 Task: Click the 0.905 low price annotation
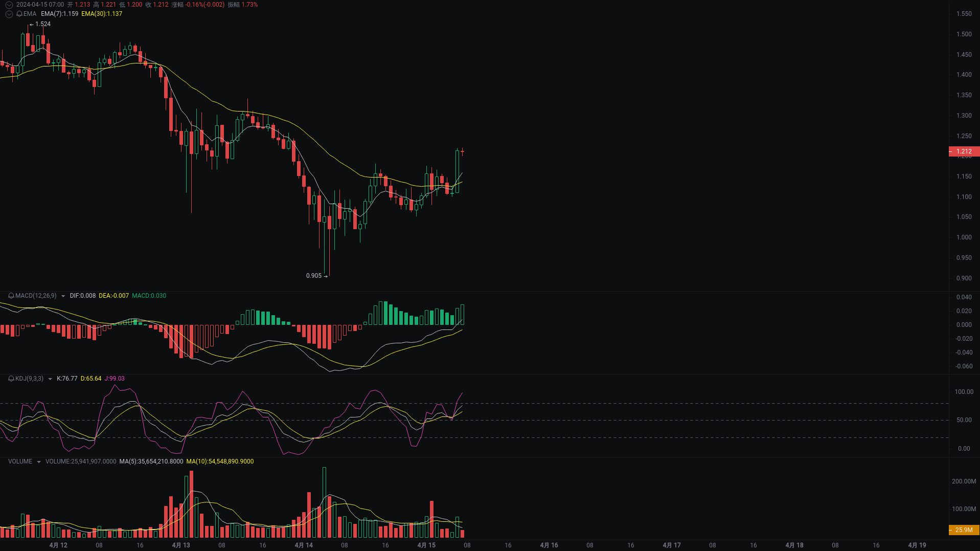314,276
